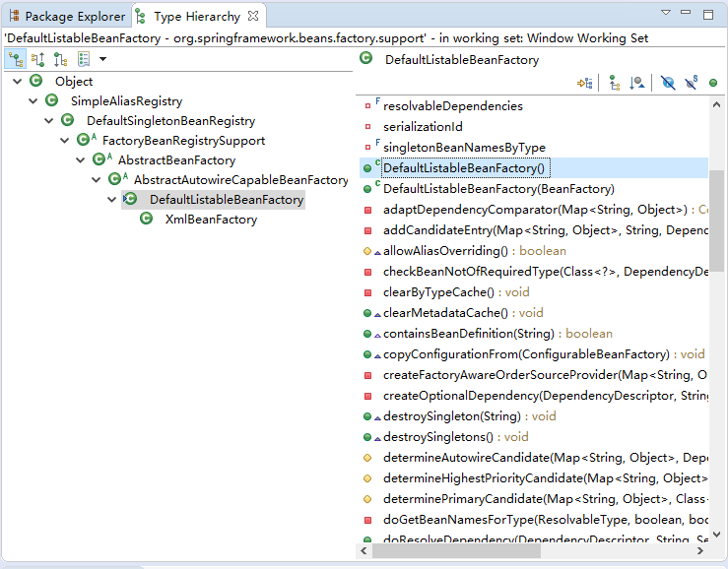The width and height of the screenshot is (728, 569).
Task: Select resolvableDependencies field
Action: click(x=453, y=106)
